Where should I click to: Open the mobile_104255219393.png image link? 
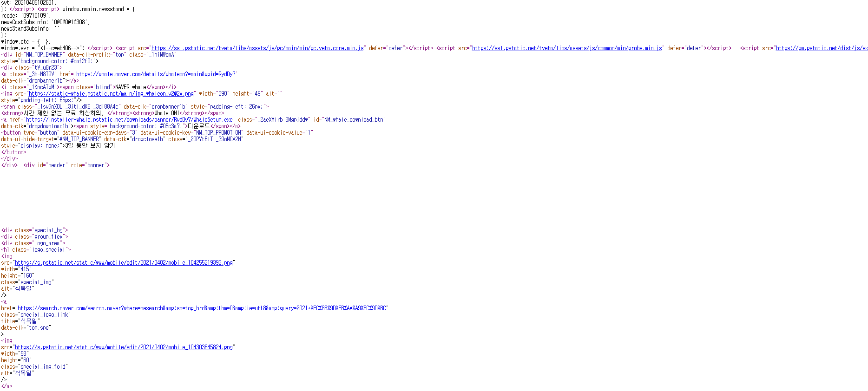124,263
